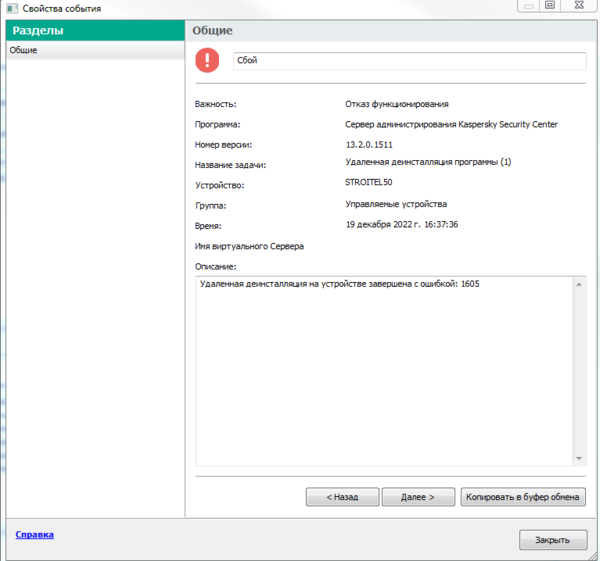Advance with the Далее button
Screen dimensions: 600x561
click(418, 497)
